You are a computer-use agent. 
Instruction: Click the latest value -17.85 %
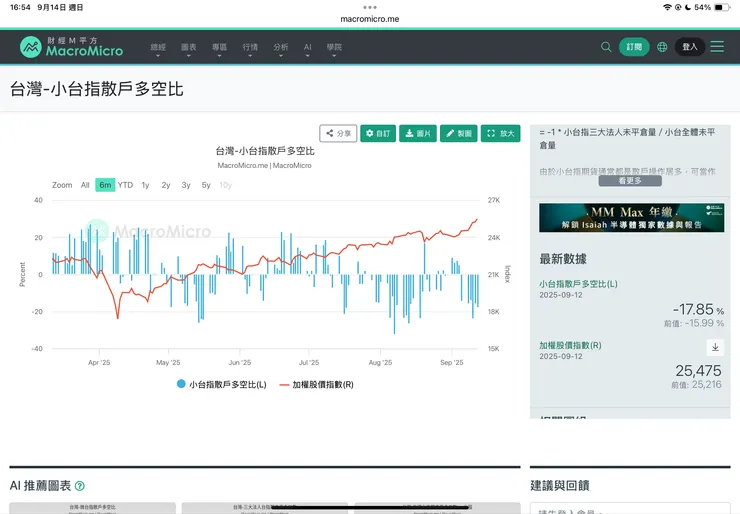click(698, 310)
